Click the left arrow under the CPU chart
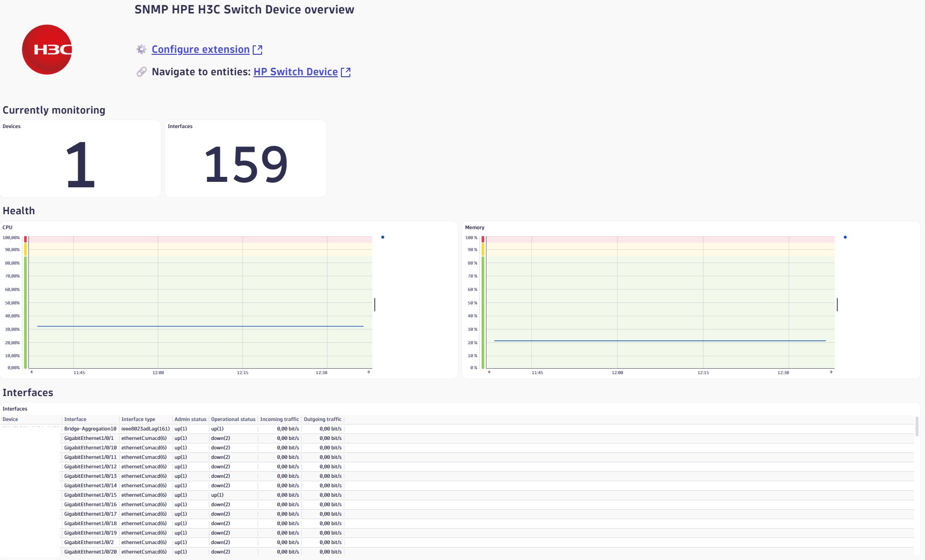This screenshot has width=925, height=560. click(31, 371)
